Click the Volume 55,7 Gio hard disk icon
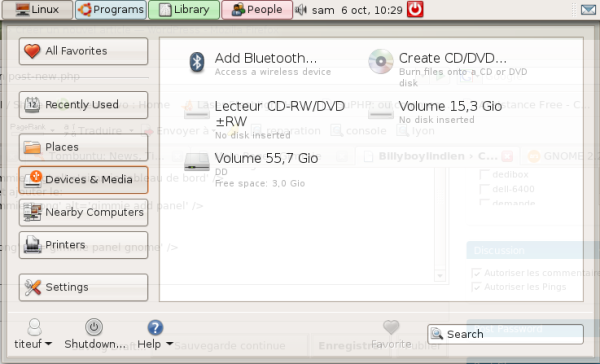The width and height of the screenshot is (600, 364). point(197,162)
